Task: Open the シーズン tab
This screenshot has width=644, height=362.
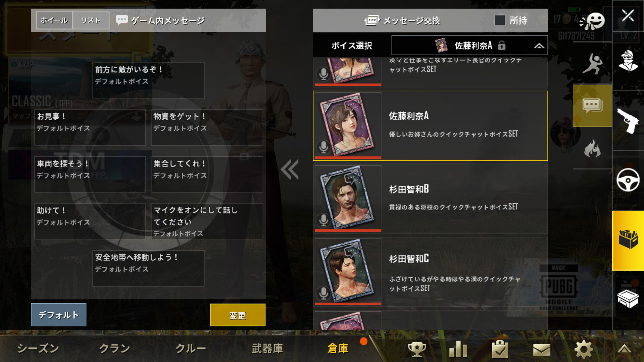Action: (38, 348)
